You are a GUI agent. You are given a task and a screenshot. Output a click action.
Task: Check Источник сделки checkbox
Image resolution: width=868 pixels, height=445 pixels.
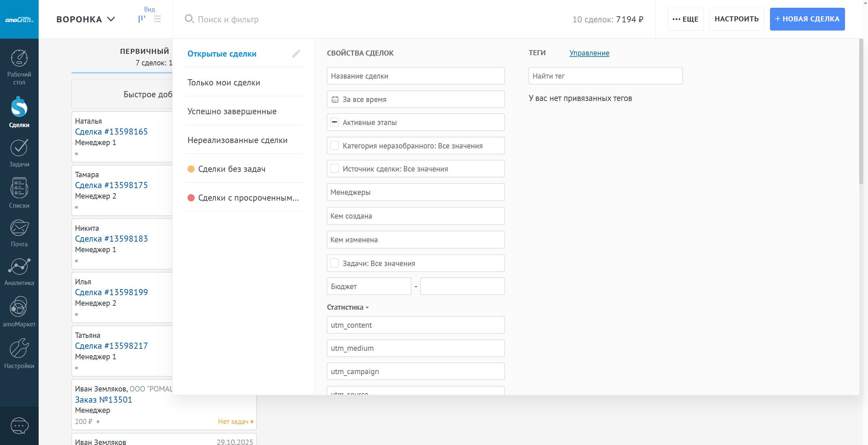[x=334, y=169]
